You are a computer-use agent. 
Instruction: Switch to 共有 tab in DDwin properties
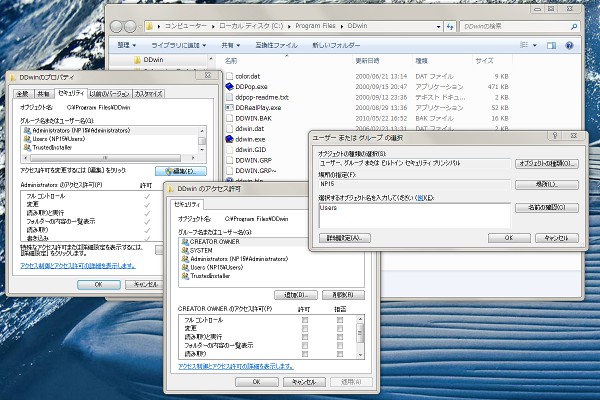coord(44,93)
